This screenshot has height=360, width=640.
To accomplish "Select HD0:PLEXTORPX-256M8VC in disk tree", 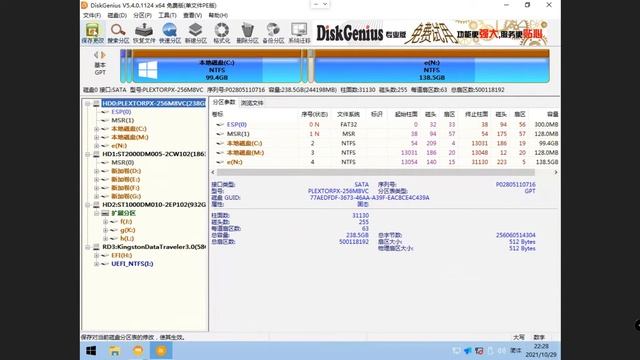I will (x=153, y=103).
